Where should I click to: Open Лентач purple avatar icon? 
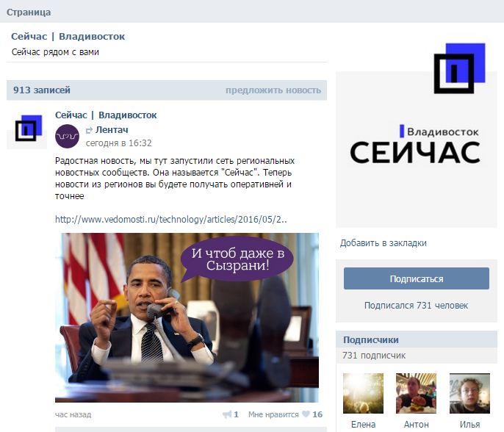(67, 137)
